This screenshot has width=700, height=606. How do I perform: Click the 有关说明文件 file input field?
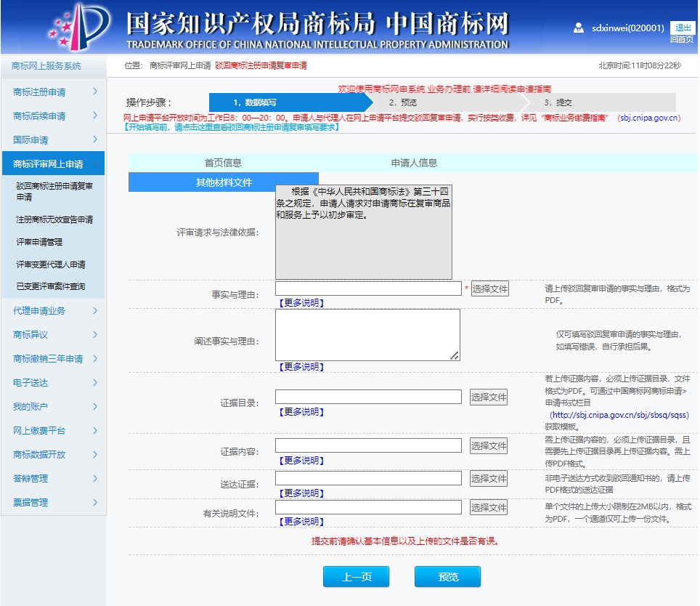click(x=368, y=507)
